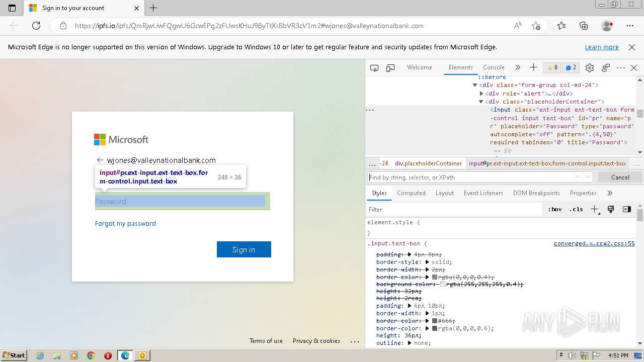Open the DevTools settings gear
The height and width of the screenshot is (362, 644).
point(590,68)
